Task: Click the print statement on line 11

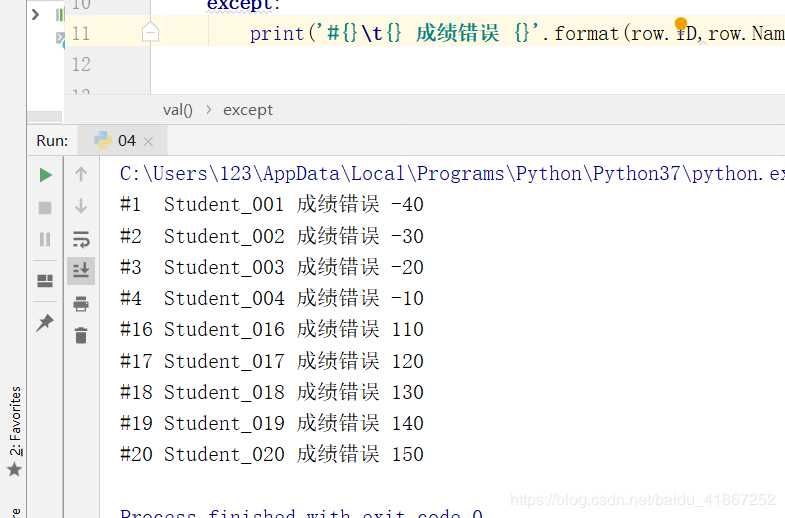Action: pos(517,34)
